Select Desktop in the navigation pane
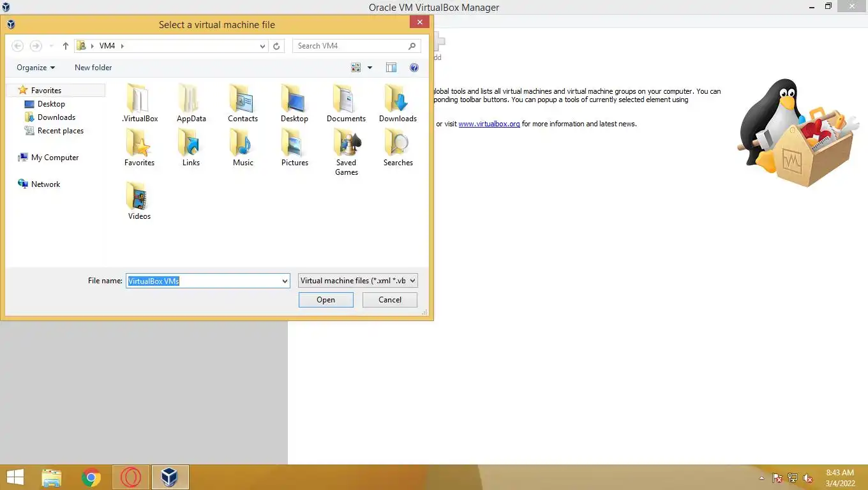The image size is (868, 490). 51,104
